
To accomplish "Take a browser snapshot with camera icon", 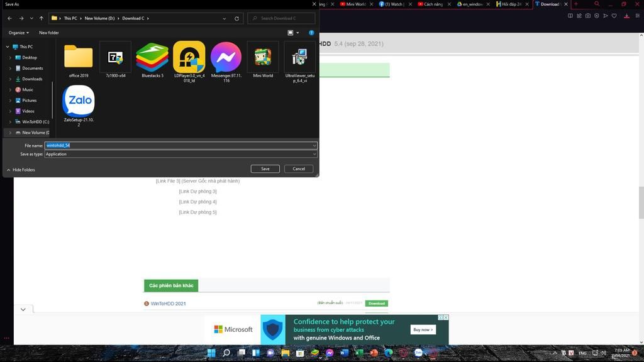I will [x=588, y=16].
